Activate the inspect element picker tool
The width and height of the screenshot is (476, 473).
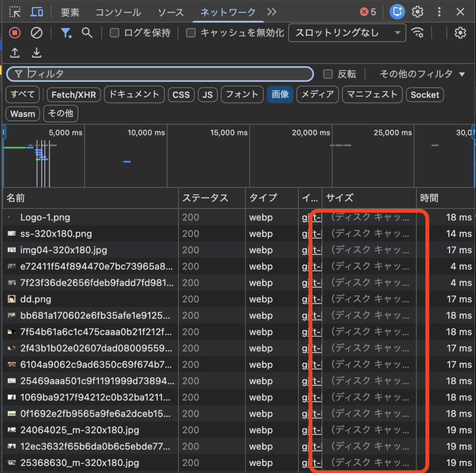15,12
